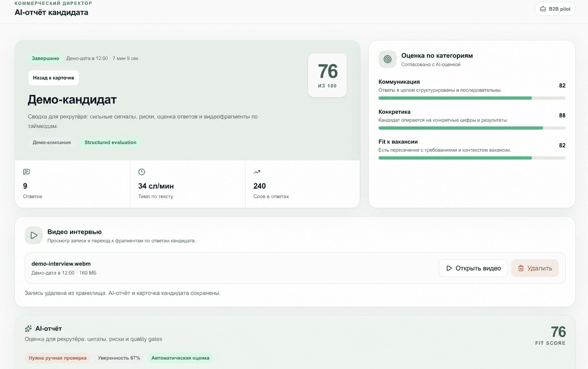Go back via Назад к карточке button
The width and height of the screenshot is (588, 369).
pos(53,78)
